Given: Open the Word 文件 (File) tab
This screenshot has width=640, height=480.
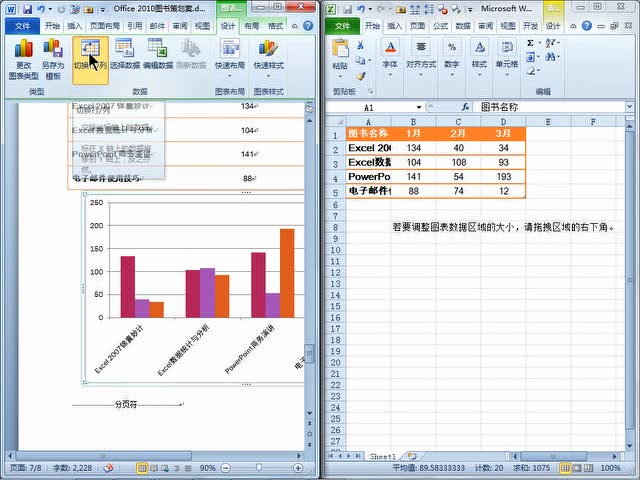Looking at the screenshot, I should [21, 26].
